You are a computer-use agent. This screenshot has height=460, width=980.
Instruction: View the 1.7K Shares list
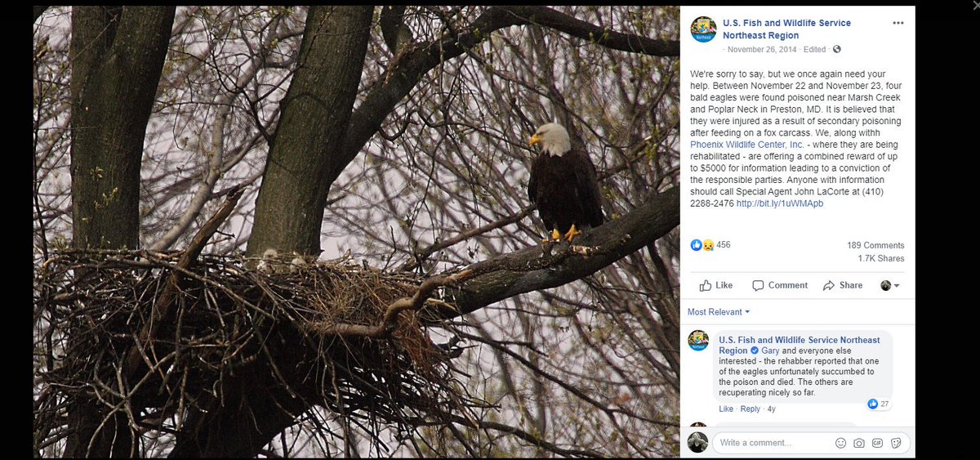(880, 258)
